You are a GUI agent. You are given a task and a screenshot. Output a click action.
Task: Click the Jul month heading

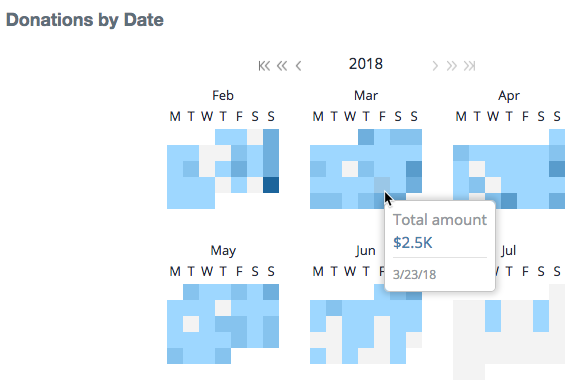[x=509, y=251]
